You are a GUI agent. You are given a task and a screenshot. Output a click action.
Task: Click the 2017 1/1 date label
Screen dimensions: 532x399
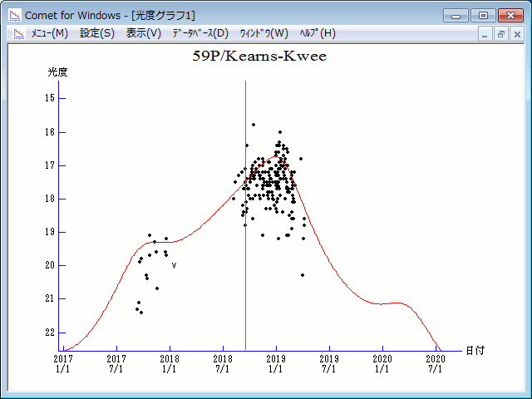(x=63, y=364)
